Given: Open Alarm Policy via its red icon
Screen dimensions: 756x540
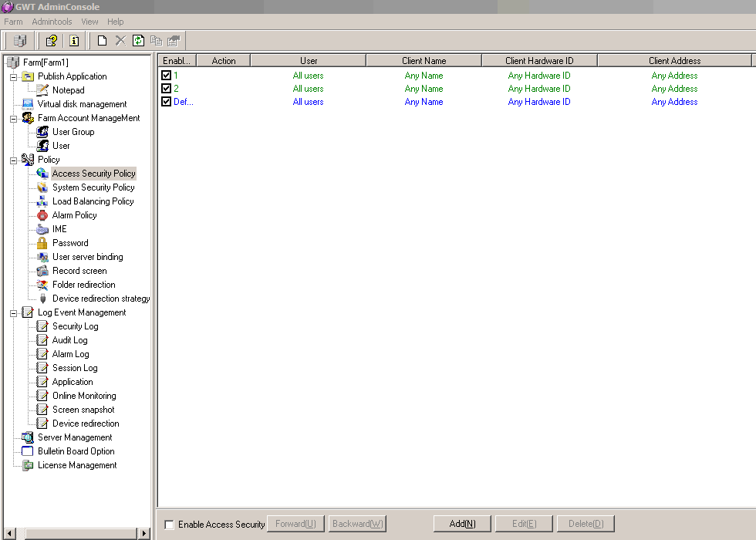Looking at the screenshot, I should point(42,215).
